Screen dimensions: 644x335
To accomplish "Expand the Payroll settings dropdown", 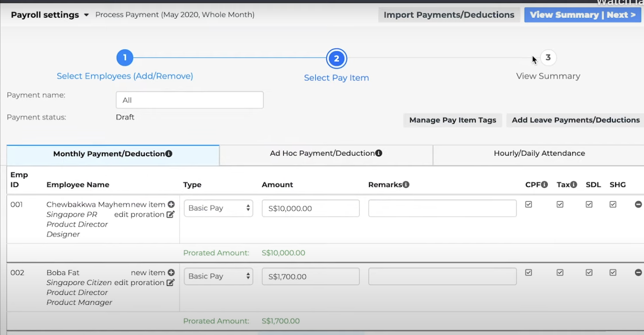I will 86,14.
